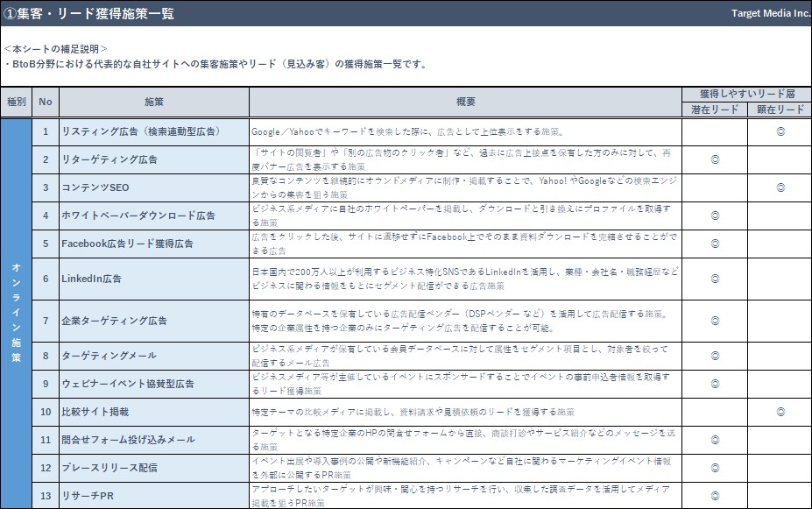Select the '＜本シートの補足説明＞' note line

pos(55,49)
